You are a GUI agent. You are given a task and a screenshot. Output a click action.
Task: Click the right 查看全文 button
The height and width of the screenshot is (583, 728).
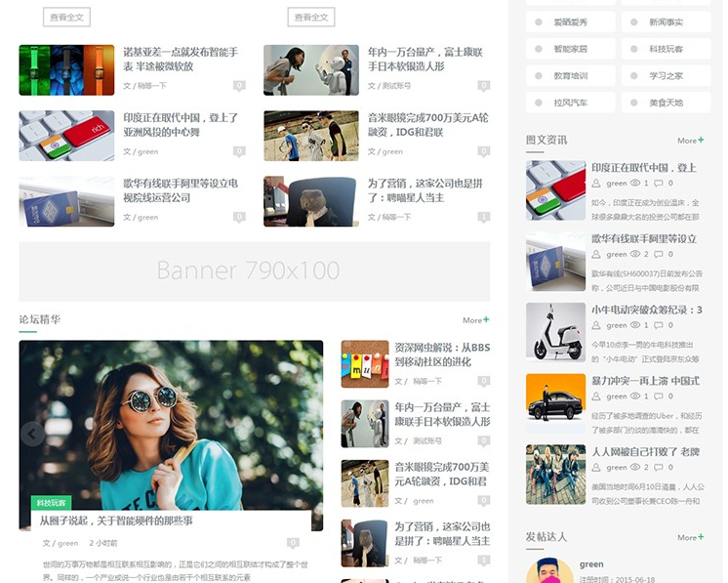tap(311, 17)
